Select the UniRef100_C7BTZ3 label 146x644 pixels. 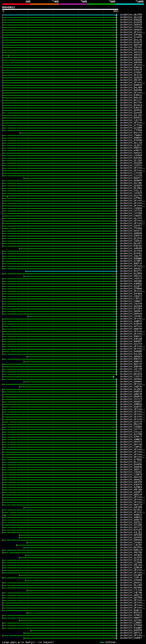tap(131, 299)
